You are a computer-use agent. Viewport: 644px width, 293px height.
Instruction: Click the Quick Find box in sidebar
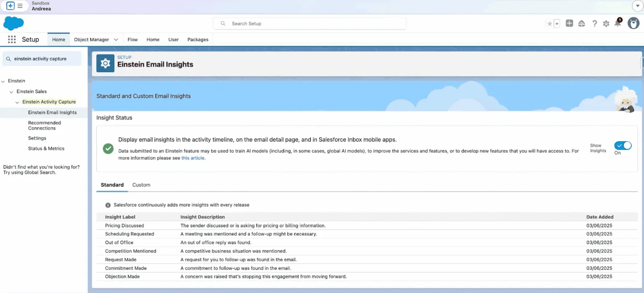tap(42, 59)
